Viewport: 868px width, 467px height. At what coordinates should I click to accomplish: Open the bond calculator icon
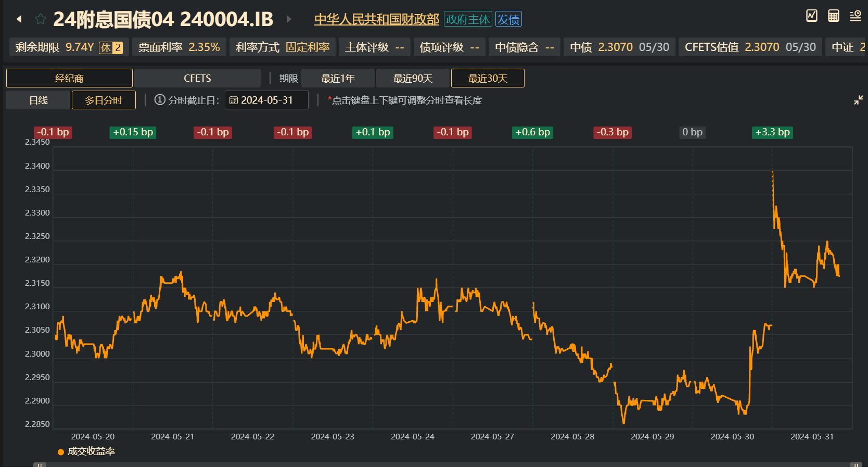833,16
